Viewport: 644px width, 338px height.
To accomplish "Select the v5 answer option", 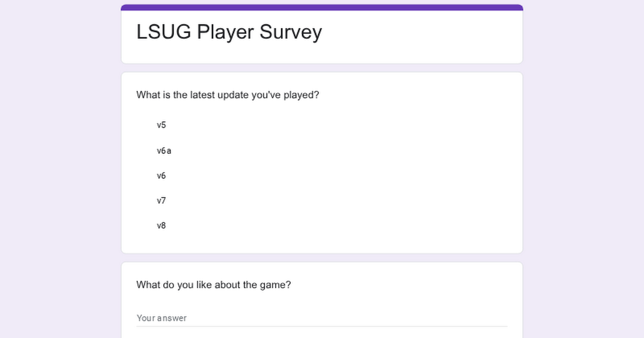I will point(162,125).
